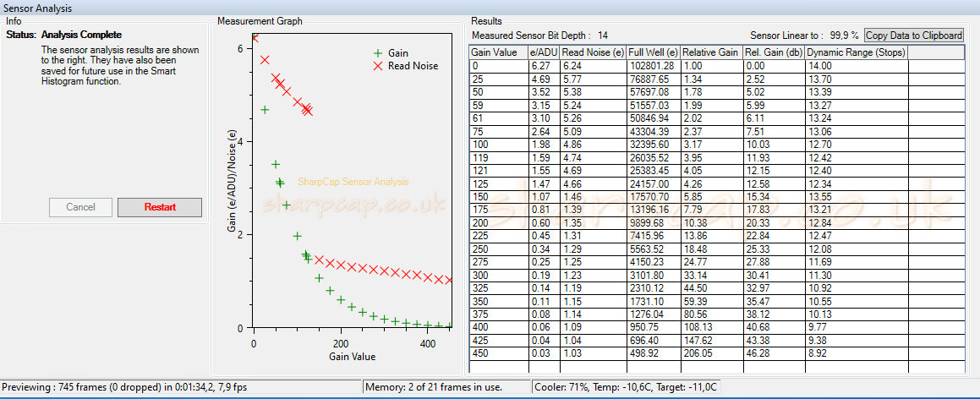Select dynamic range cell 14.00
Screen dimensions: 980x399
pos(857,66)
